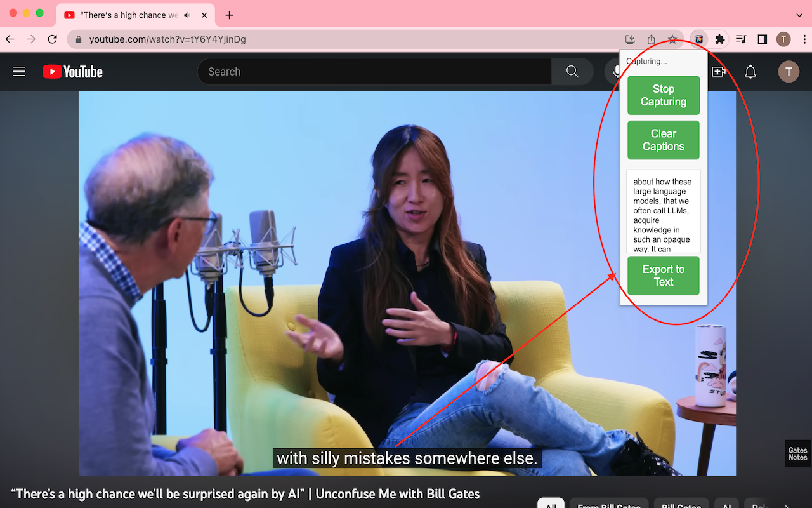Screen dimensions: 812x508
Task: Share this page from the address bar
Action: point(652,39)
